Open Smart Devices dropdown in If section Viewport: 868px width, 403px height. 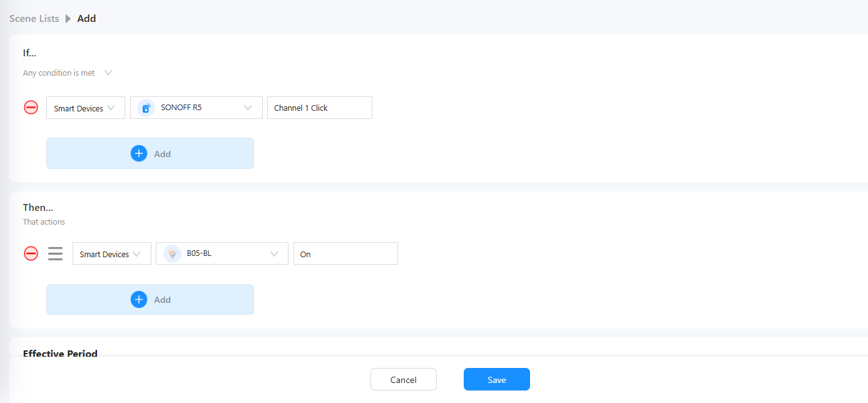click(85, 108)
